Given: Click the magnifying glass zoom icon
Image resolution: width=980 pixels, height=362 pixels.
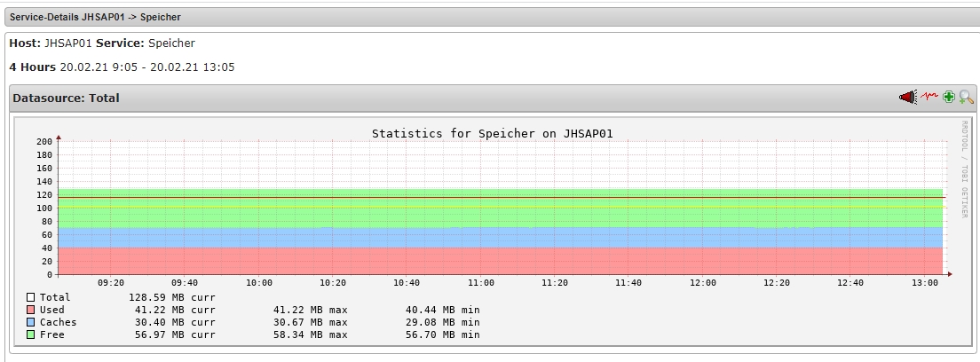Looking at the screenshot, I should [x=966, y=98].
